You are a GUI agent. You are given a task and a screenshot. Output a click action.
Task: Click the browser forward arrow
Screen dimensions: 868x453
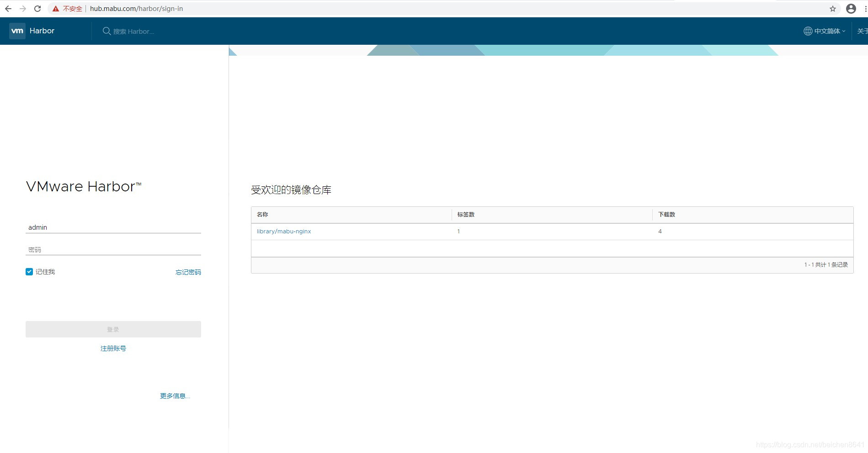click(23, 9)
